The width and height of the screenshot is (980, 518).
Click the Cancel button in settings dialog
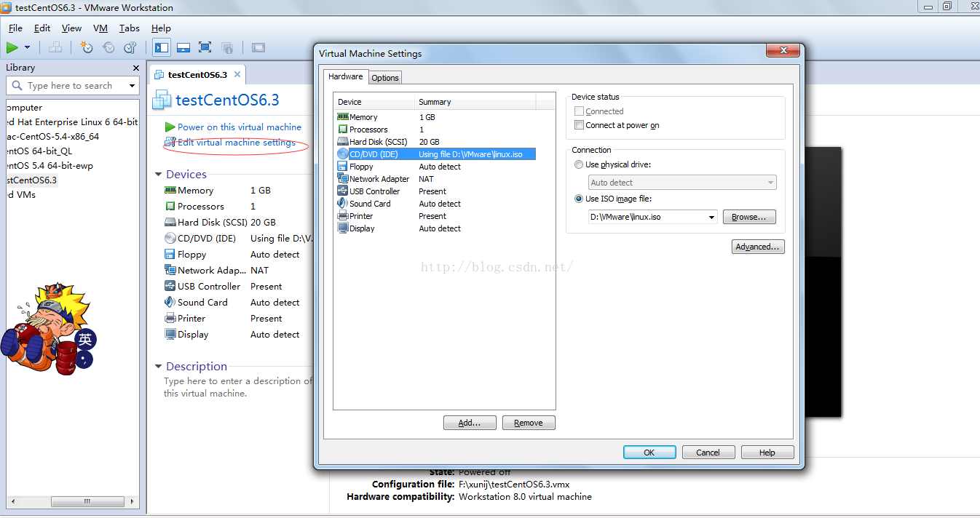708,452
